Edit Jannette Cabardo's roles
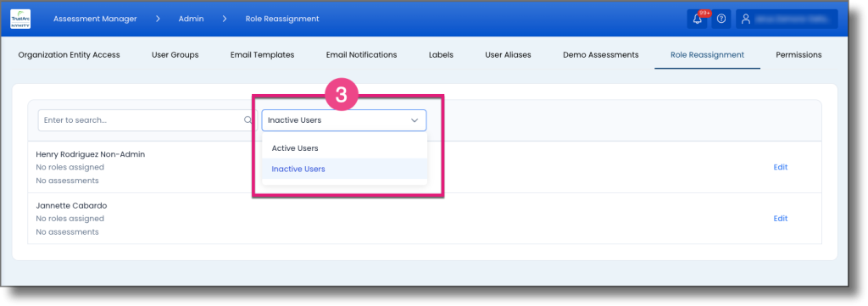This screenshot has width=868, height=306. point(781,219)
